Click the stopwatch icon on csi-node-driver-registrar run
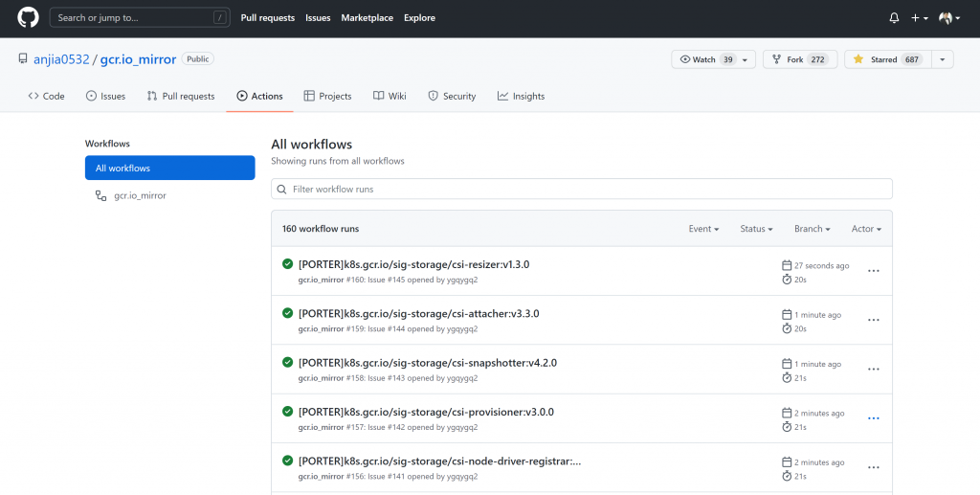 tap(787, 476)
